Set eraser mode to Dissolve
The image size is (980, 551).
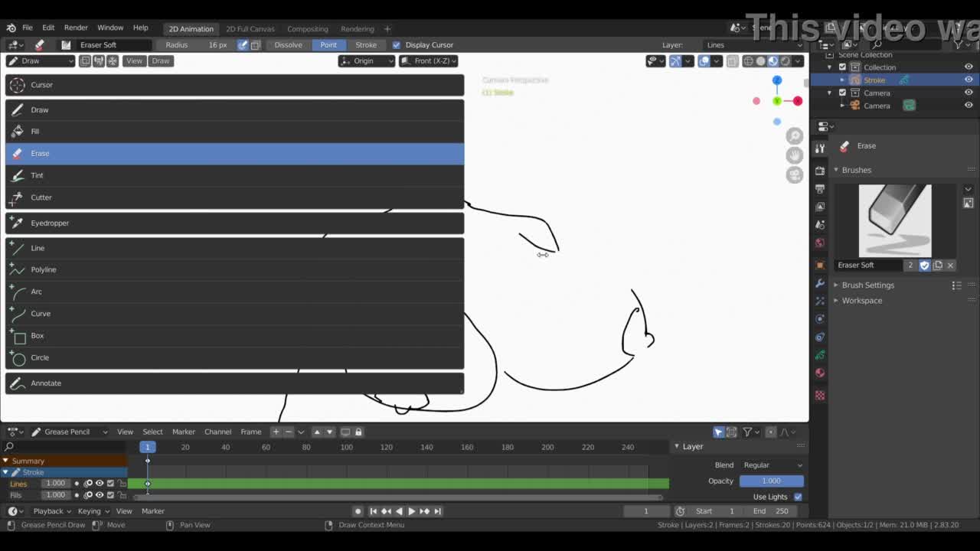pos(289,45)
